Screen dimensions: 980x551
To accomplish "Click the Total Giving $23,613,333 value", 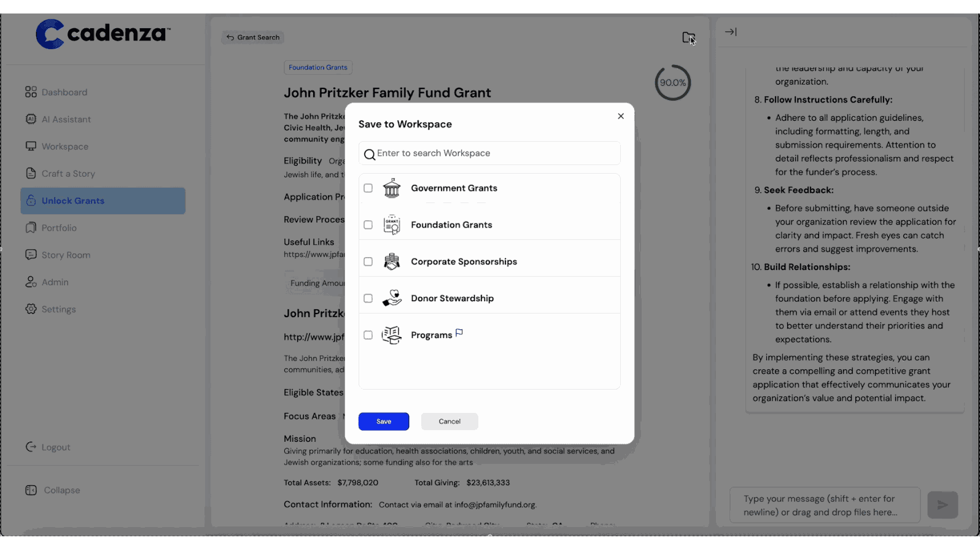I will click(x=488, y=483).
